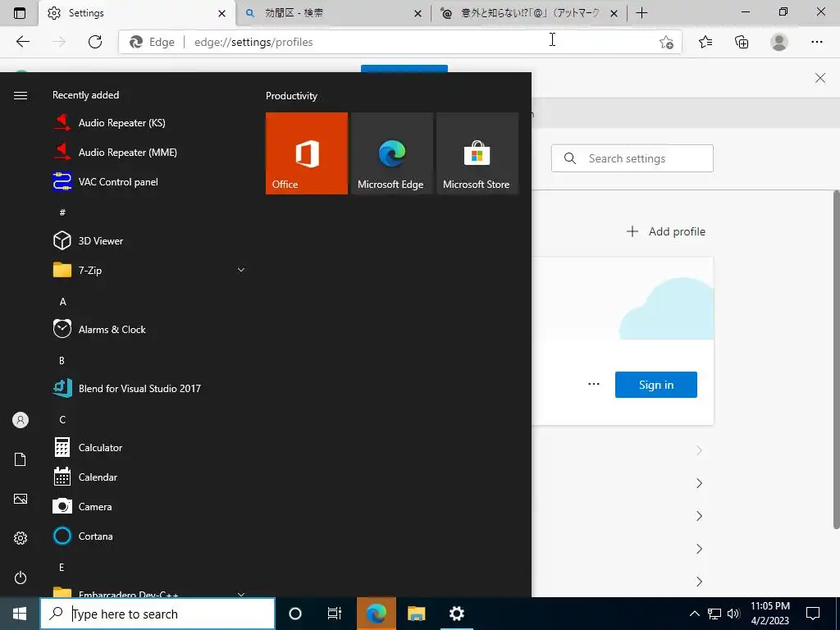Viewport: 840px width, 630px height.
Task: Open the Favorites list in Edge
Action: tap(705, 42)
